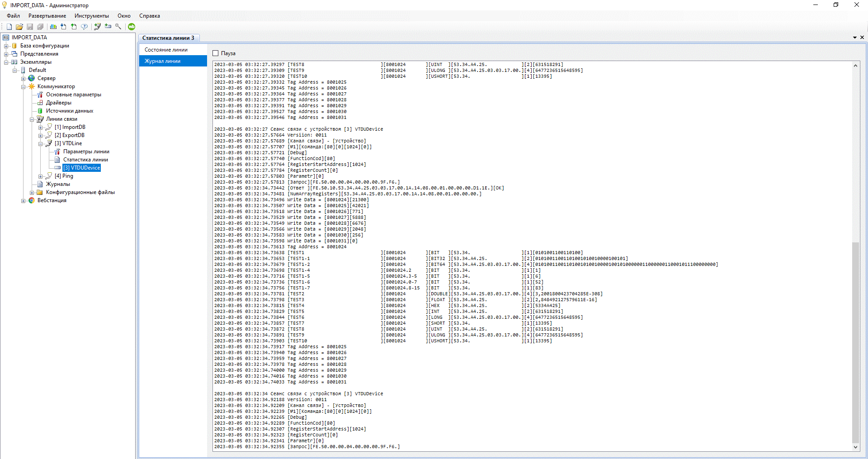Viewport: 868px width, 459px height.
Task: Collapse the Default instance node
Action: point(15,70)
